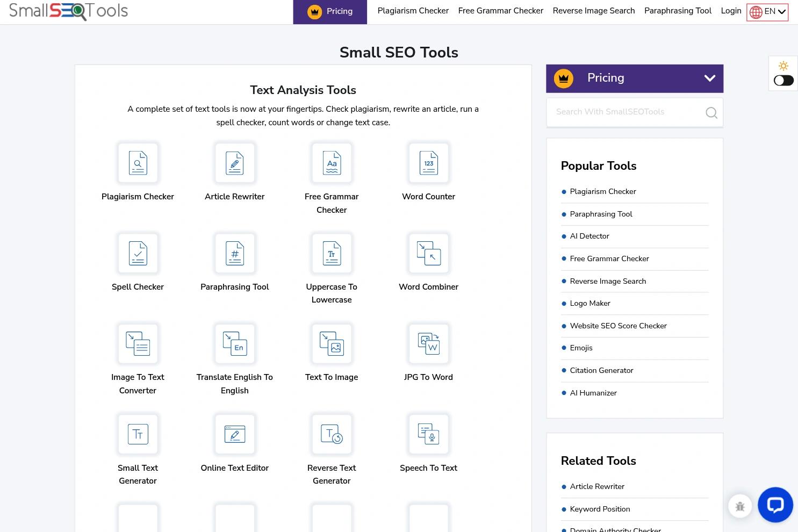Viewport: 798px width, 532px height.
Task: Open Pricing in the top navigation
Action: tap(330, 12)
